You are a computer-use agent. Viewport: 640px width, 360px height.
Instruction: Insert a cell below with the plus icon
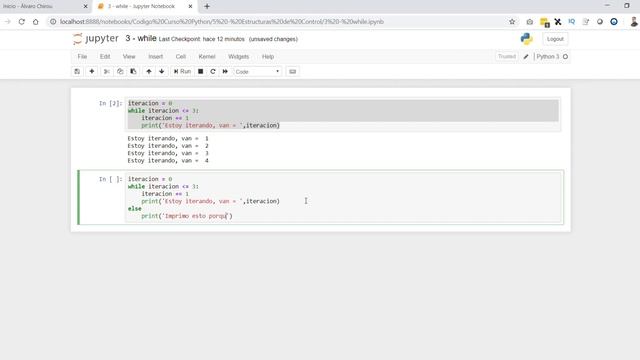pos(92,71)
